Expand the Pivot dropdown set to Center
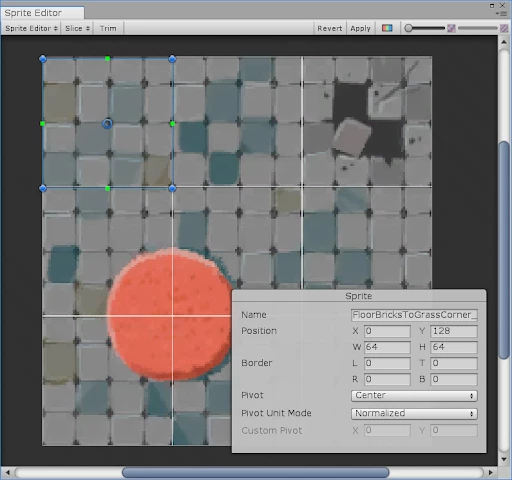This screenshot has height=480, width=512. pos(414,395)
